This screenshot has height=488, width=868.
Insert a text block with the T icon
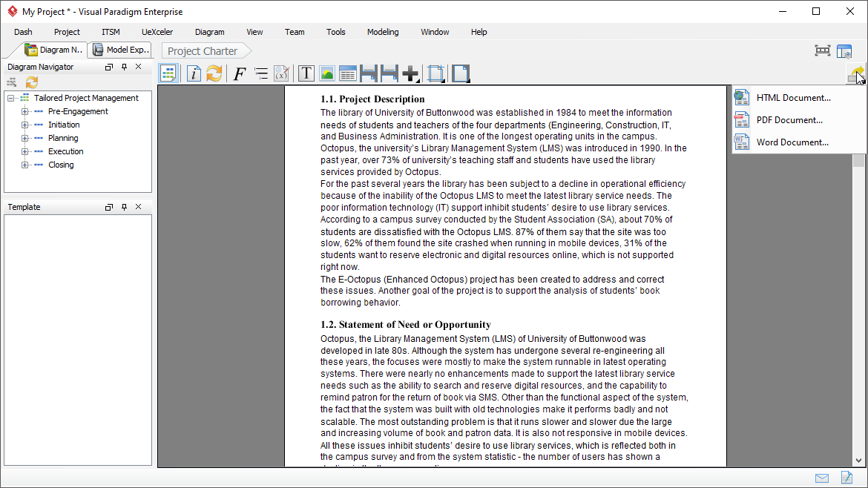click(x=306, y=73)
